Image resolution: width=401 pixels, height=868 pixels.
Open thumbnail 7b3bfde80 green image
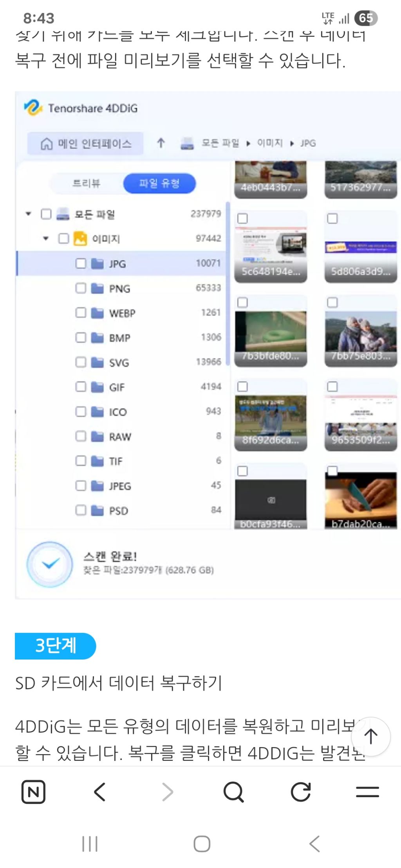(x=271, y=331)
